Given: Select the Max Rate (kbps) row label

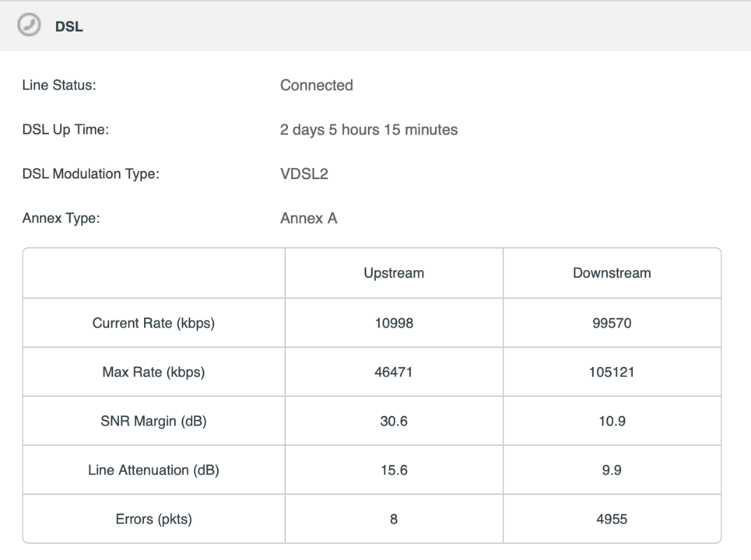Looking at the screenshot, I should 153,372.
